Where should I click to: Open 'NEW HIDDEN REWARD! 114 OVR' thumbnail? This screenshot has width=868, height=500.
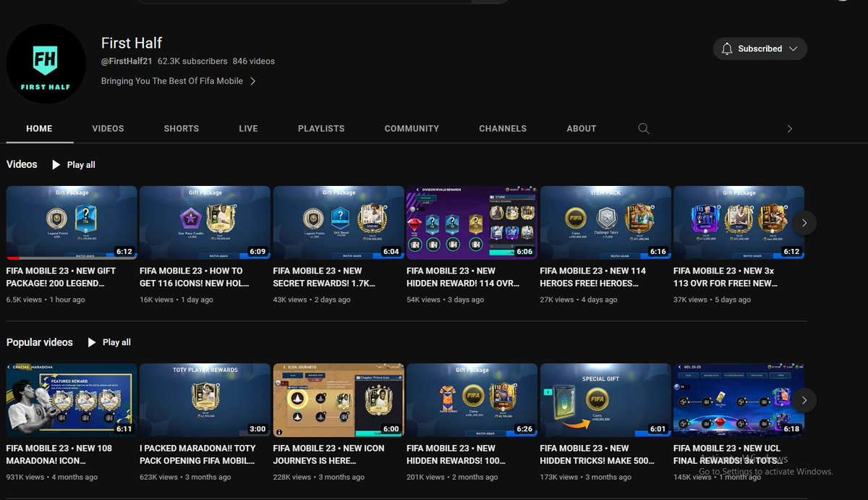(472, 223)
